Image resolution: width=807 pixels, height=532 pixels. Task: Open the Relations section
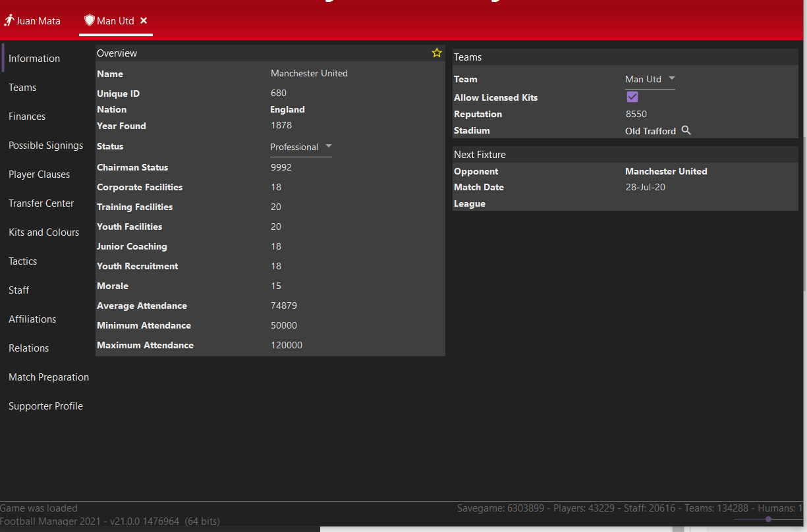[29, 348]
